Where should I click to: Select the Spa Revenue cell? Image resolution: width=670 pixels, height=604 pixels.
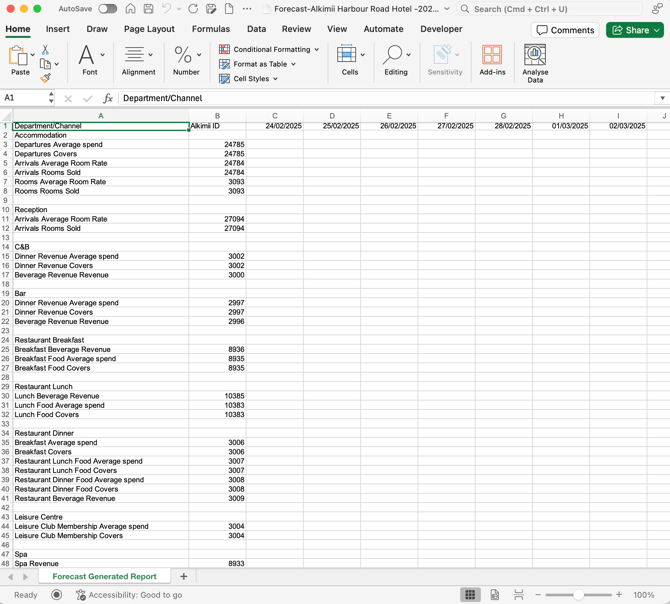(101, 563)
